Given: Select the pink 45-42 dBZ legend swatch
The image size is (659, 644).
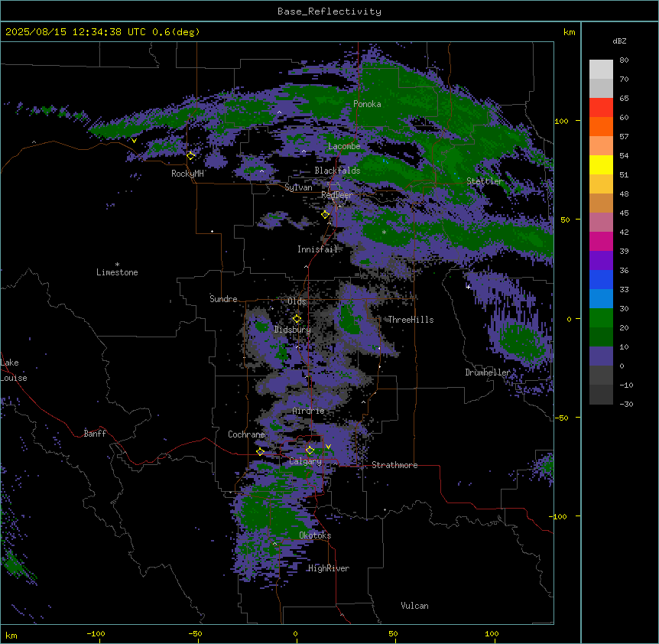Looking at the screenshot, I should pyautogui.click(x=601, y=223).
